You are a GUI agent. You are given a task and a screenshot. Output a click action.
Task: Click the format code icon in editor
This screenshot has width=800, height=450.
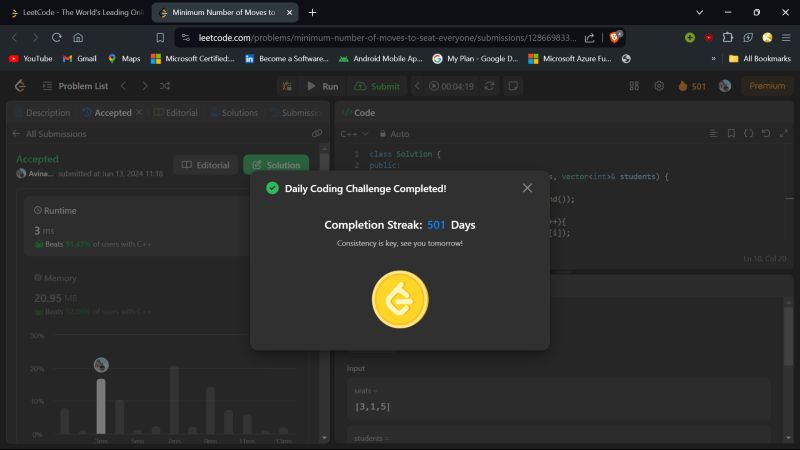[x=713, y=134]
